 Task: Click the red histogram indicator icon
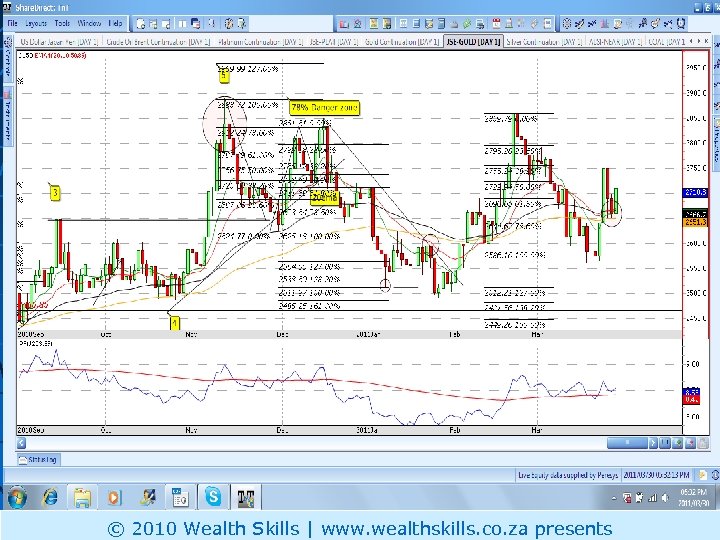[x=605, y=23]
